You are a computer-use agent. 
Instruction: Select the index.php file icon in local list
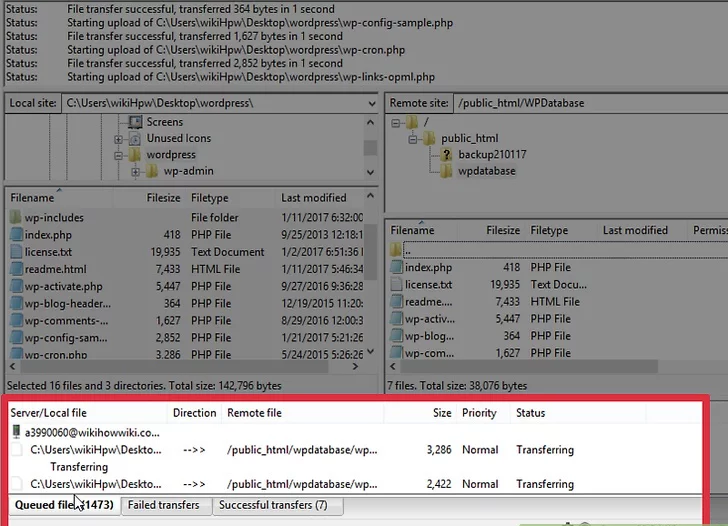[16, 235]
